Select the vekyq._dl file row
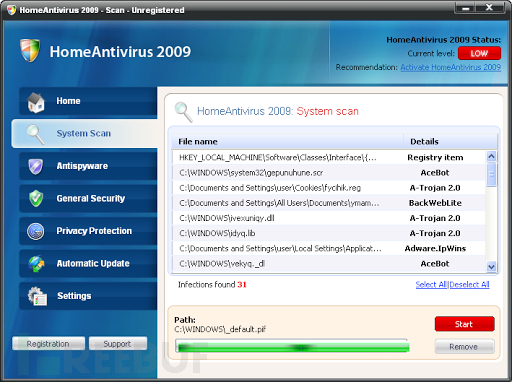512x382 pixels. click(x=329, y=263)
